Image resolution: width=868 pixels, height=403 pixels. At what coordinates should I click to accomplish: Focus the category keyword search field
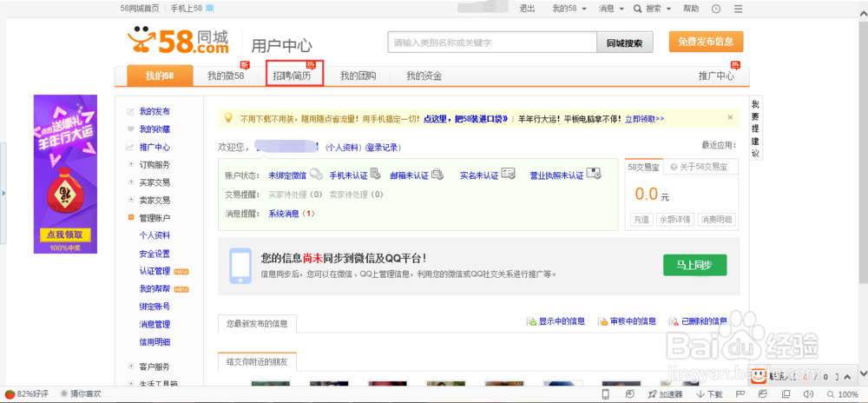[x=491, y=43]
